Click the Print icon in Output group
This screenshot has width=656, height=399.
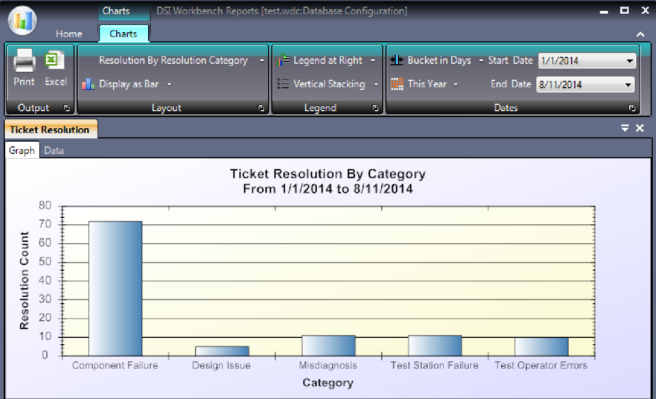click(x=24, y=61)
